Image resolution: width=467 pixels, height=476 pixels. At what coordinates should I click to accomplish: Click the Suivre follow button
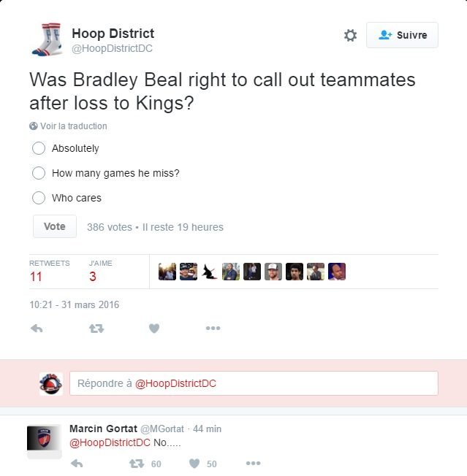(x=402, y=35)
